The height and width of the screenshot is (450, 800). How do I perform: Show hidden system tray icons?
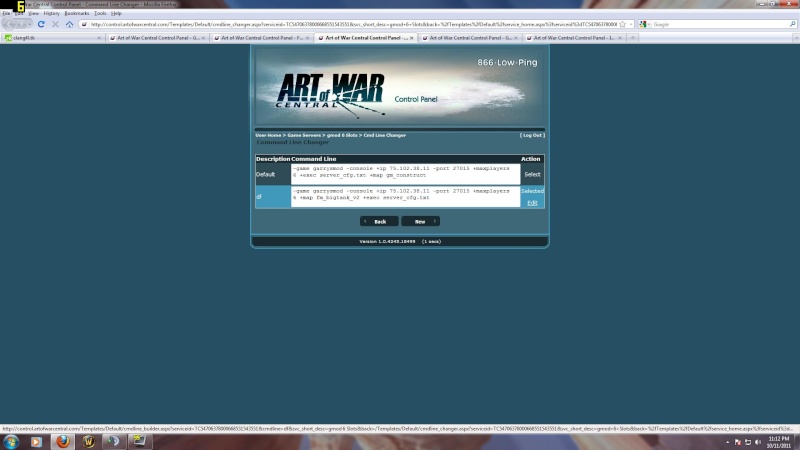728,442
